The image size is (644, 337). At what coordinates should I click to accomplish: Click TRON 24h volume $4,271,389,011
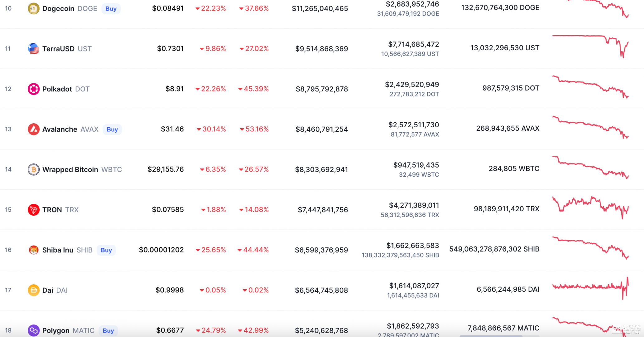(x=414, y=205)
